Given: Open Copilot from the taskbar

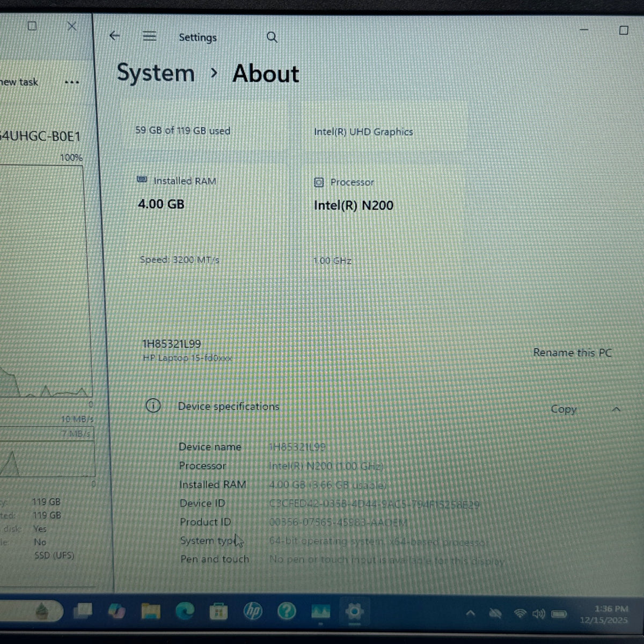Looking at the screenshot, I should coord(116,611).
